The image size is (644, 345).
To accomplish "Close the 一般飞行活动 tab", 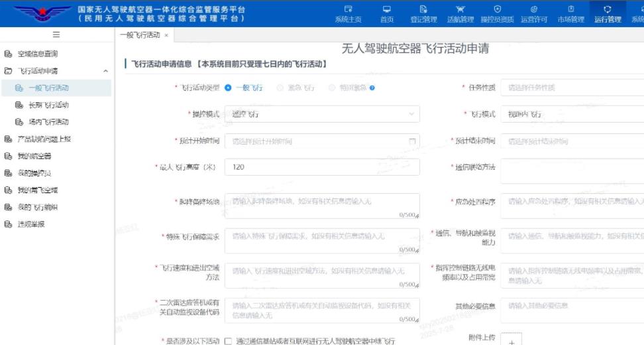I will pyautogui.click(x=166, y=35).
